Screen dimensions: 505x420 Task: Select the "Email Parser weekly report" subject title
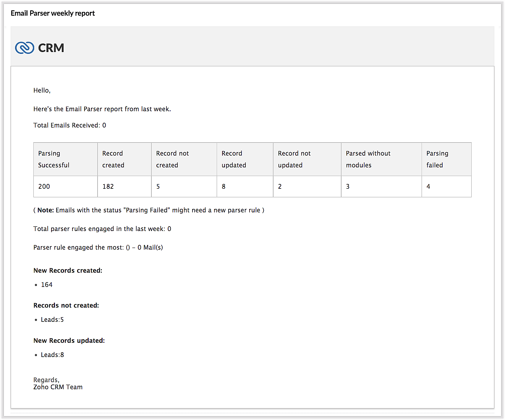(53, 13)
